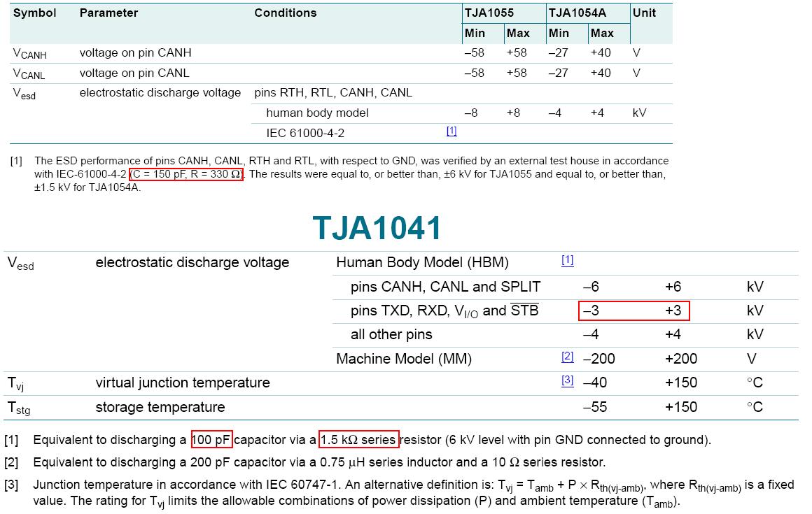The height and width of the screenshot is (514, 812).
Task: Click 'pins CANH, CANL and SPLIT' row text
Action: tap(445, 287)
